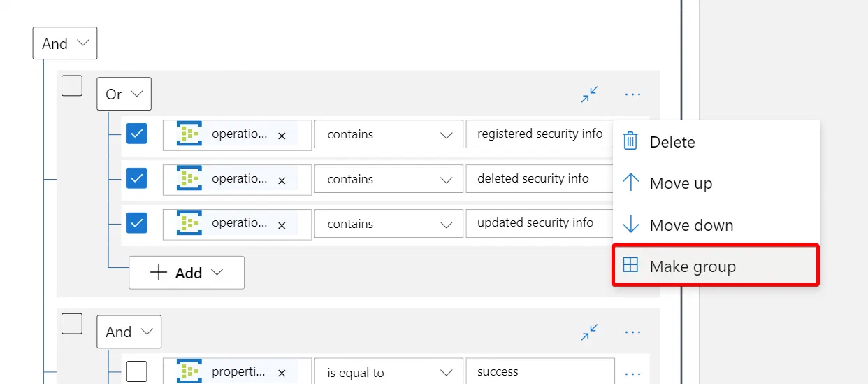Open ellipsis menu of lower And group
Screen dimensions: 868x384
coord(632,332)
